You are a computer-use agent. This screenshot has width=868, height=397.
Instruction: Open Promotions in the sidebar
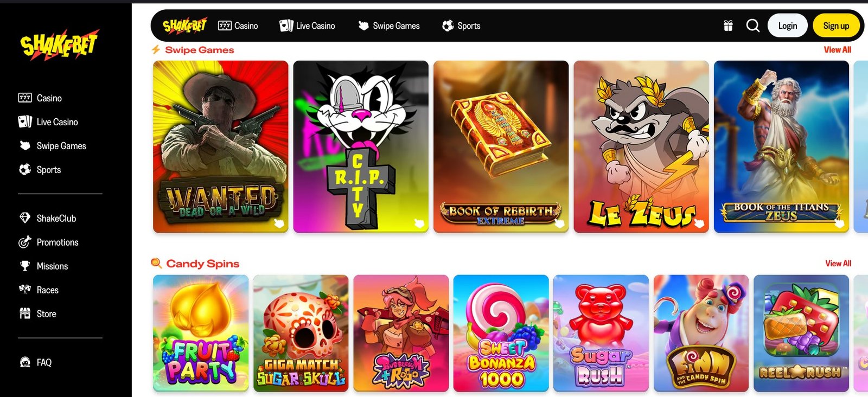pyautogui.click(x=48, y=242)
